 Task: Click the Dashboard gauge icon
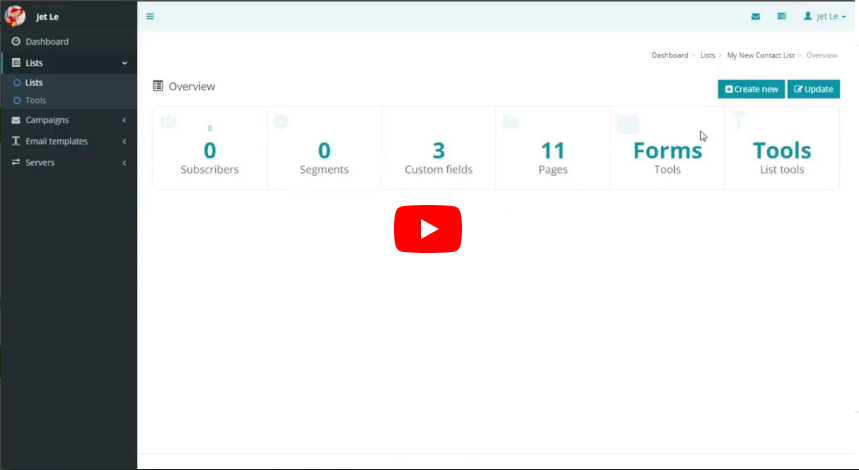[16, 41]
